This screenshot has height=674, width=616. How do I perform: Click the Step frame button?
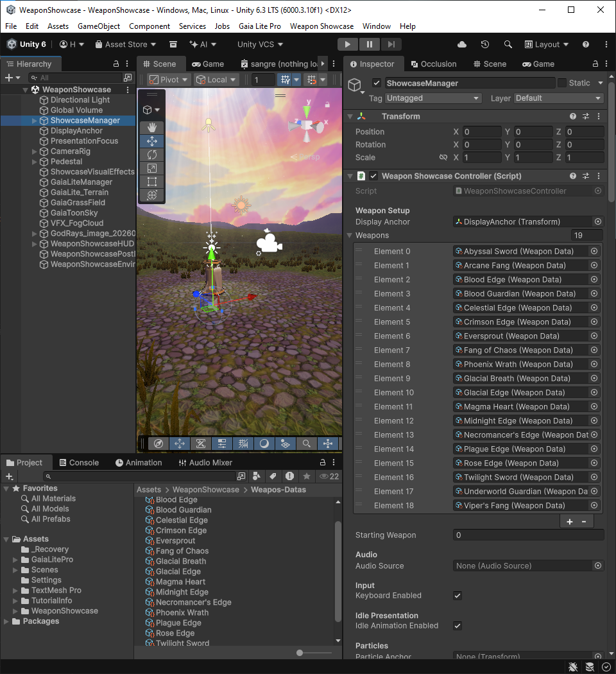pos(391,44)
